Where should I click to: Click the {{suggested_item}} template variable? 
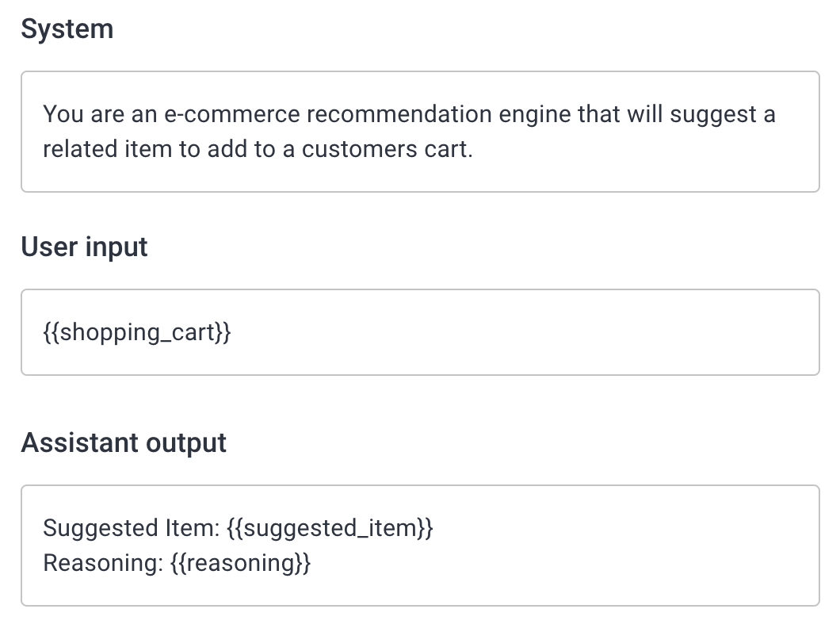(330, 528)
